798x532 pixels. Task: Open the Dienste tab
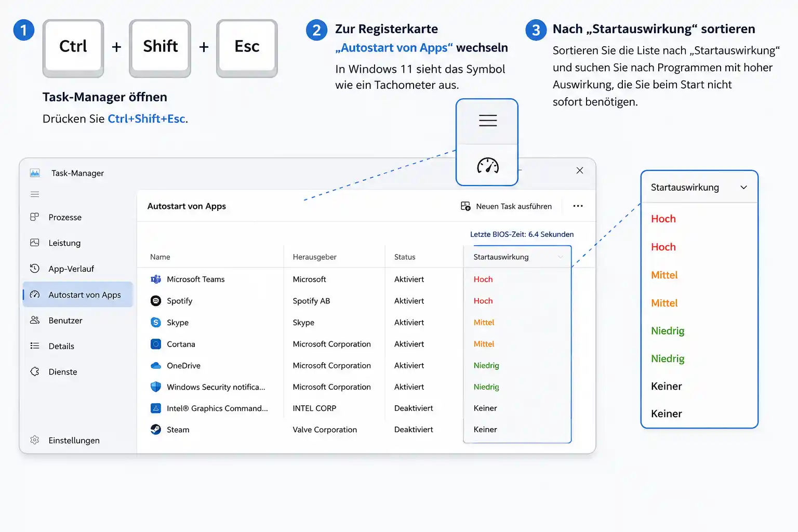pyautogui.click(x=78, y=371)
